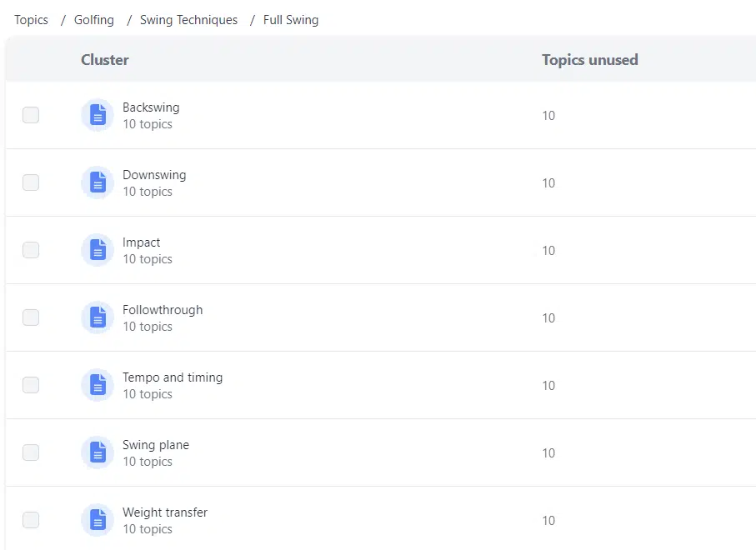756x550 pixels.
Task: Click the Weight transfer document icon
Action: [x=98, y=520]
